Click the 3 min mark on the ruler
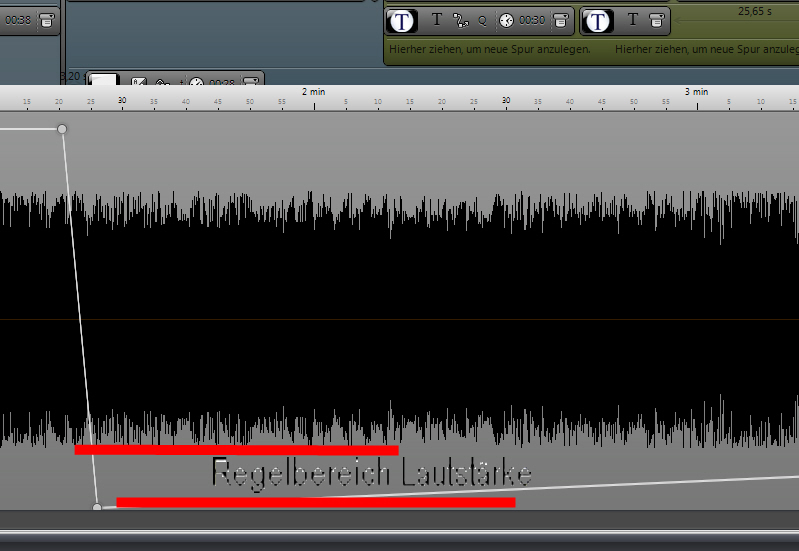Viewport: 799px width, 551px height. tap(696, 92)
